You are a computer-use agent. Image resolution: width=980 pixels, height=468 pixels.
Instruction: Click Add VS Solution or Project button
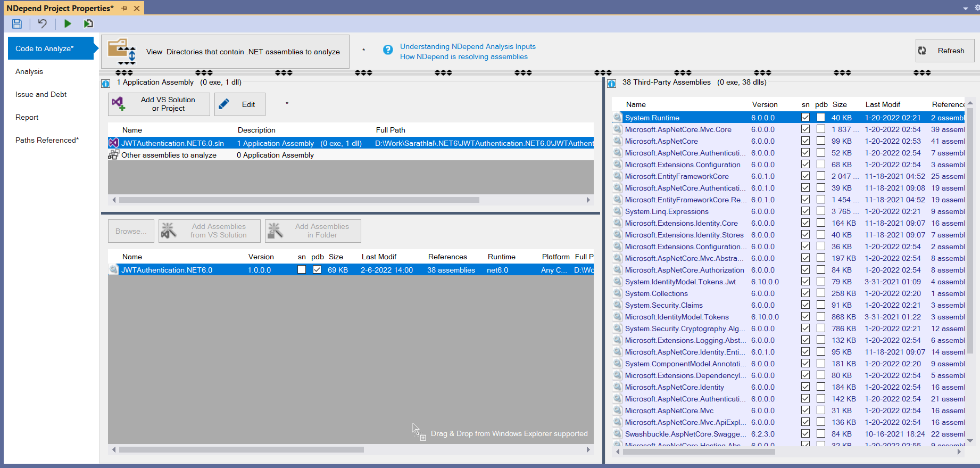159,104
